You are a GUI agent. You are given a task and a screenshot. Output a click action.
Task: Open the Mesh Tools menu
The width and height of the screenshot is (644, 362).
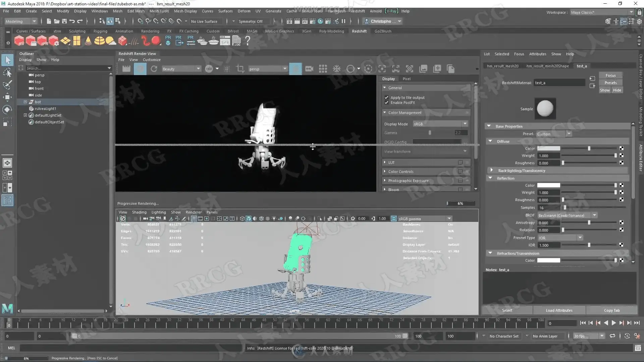click(x=159, y=11)
